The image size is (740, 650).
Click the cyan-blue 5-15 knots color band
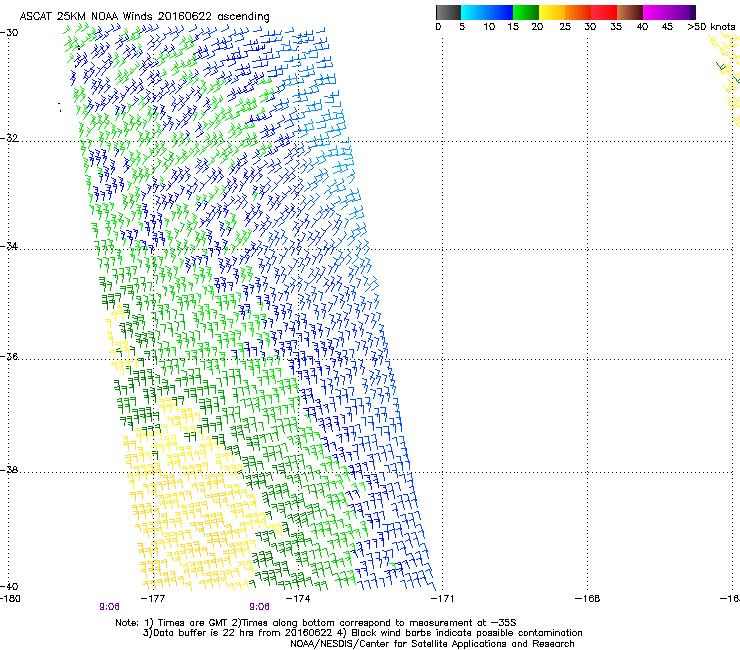[x=487, y=12]
